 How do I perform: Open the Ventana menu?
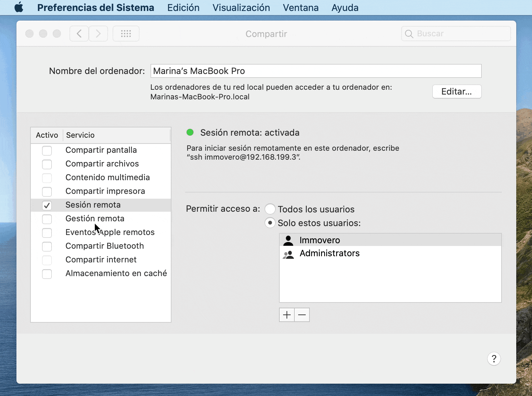point(301,8)
